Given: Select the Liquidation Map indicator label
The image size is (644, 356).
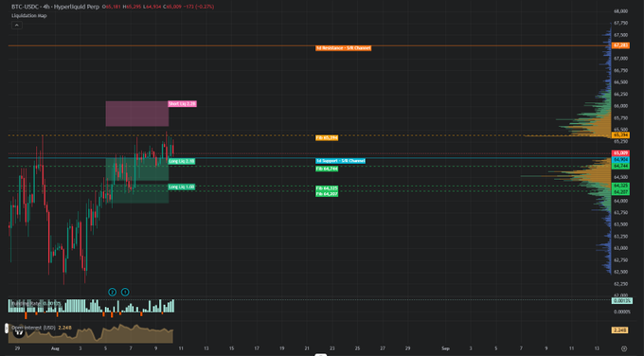Looking at the screenshot, I should coord(29,15).
